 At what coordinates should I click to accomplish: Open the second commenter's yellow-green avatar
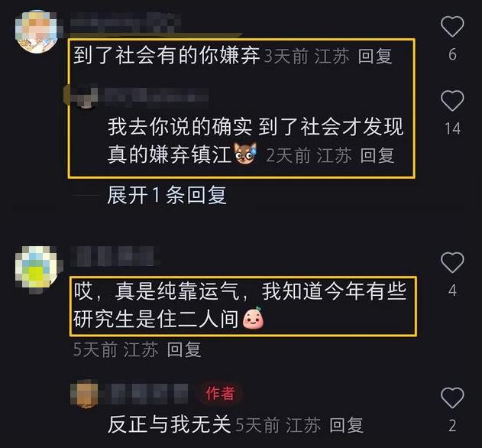[37, 269]
